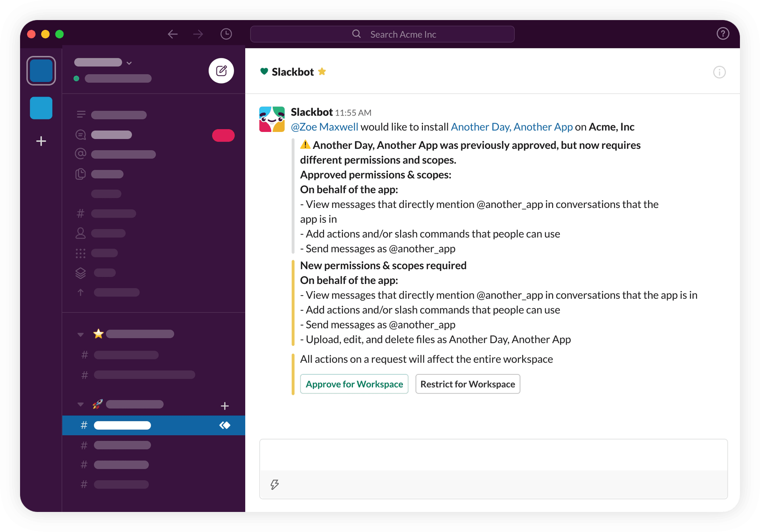Toggle the star on the Slackbot conversation
This screenshot has width=760, height=532.
(x=322, y=71)
